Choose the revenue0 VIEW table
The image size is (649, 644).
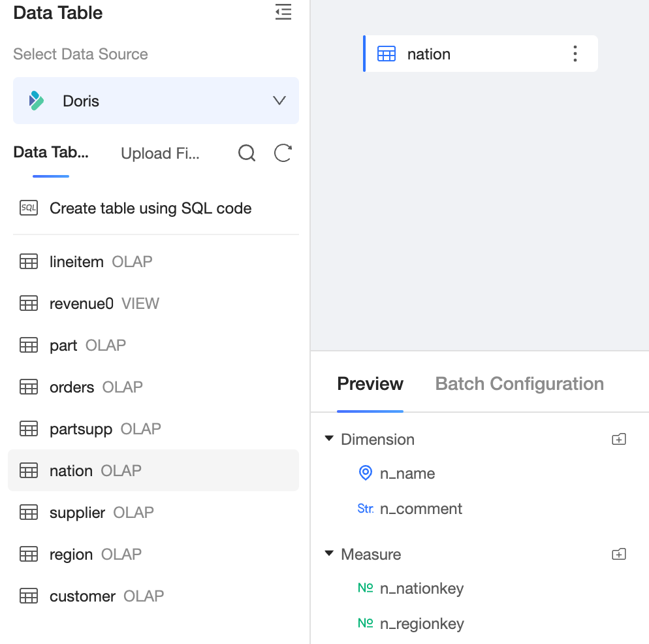coord(82,304)
